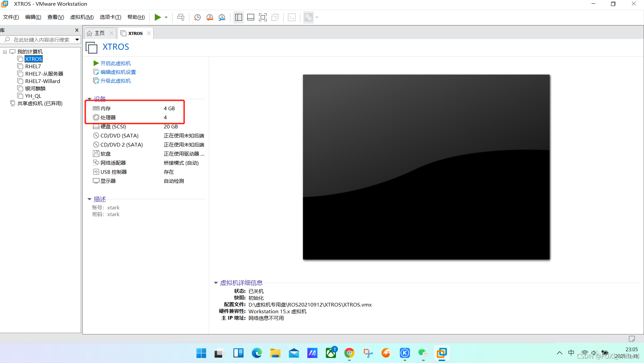Collapse the 设备 section
The width and height of the screenshot is (644, 363).
[89, 99]
